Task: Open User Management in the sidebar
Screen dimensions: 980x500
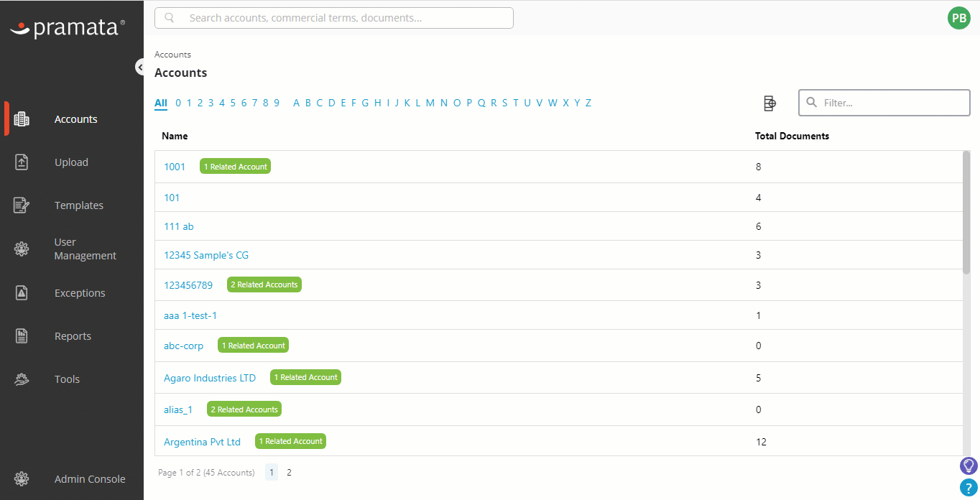Action: click(85, 249)
